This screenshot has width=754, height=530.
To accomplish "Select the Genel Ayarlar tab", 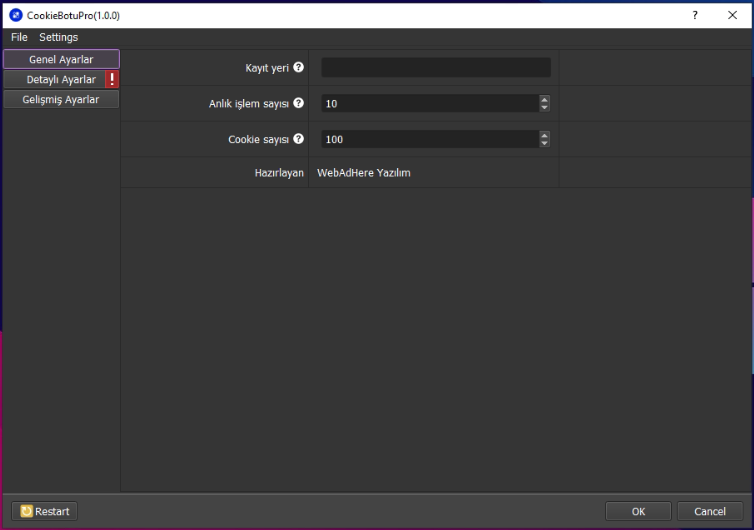I will (x=61, y=59).
